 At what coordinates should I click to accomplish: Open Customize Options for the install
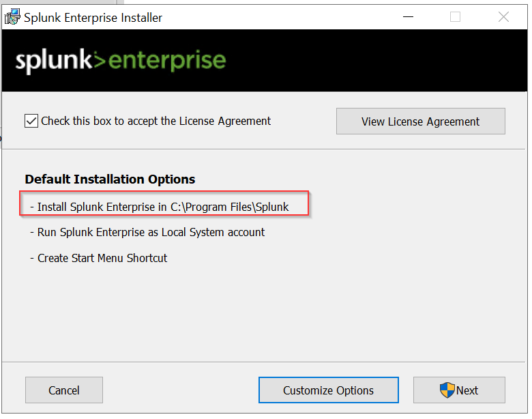tap(329, 390)
